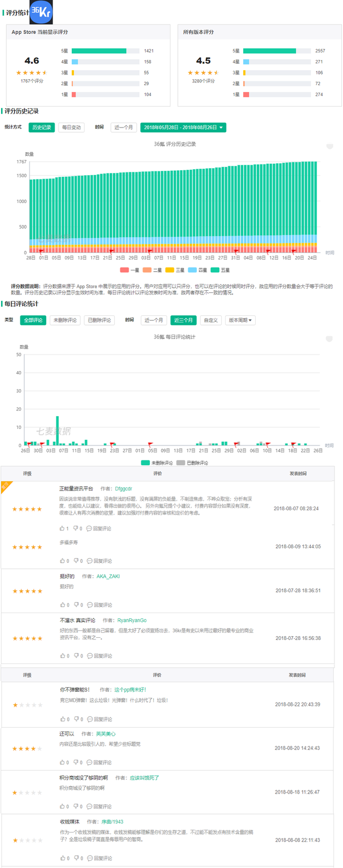This screenshot has height=868, width=343.
Task: Open author 应该叫饿死了 link
Action: click(144, 778)
